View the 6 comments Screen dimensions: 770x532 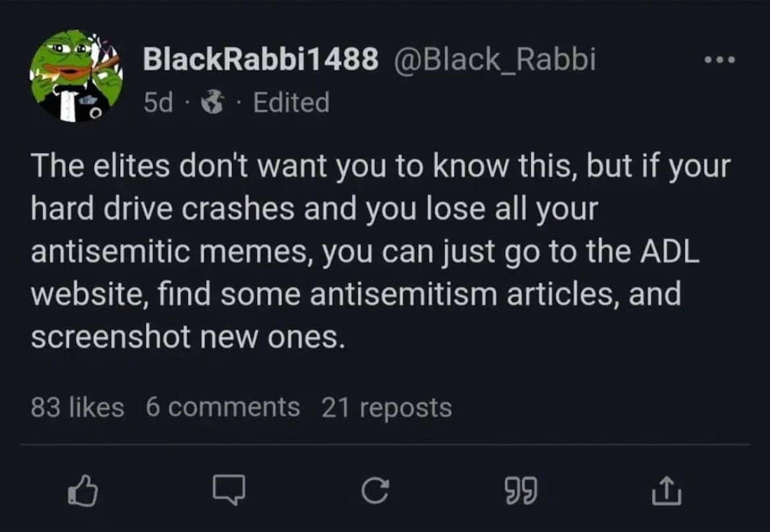(223, 408)
